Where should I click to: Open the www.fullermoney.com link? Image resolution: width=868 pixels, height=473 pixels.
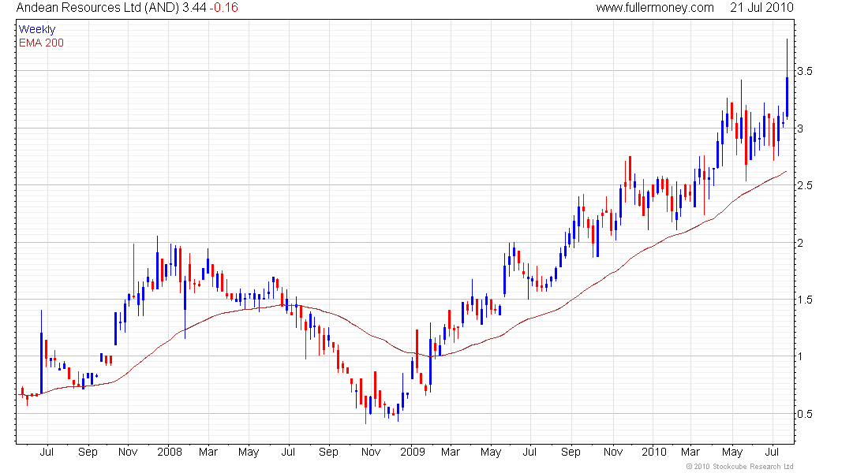click(x=654, y=8)
